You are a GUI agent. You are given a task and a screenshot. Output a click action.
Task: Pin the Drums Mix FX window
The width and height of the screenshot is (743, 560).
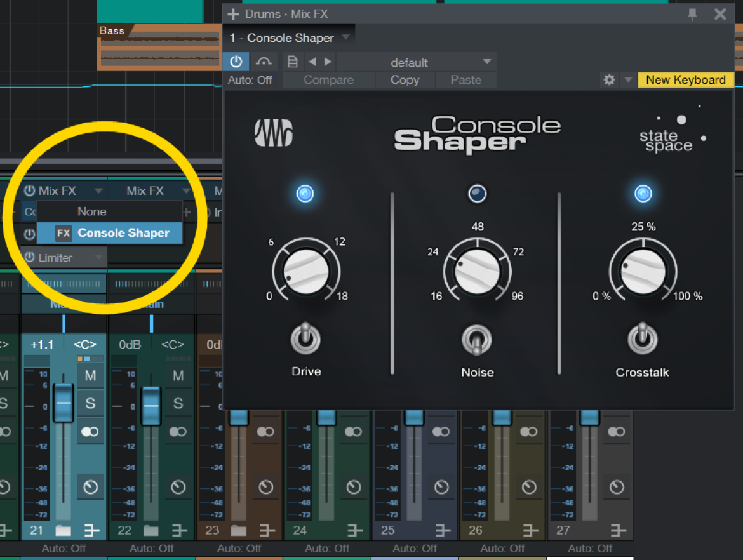pyautogui.click(x=692, y=14)
